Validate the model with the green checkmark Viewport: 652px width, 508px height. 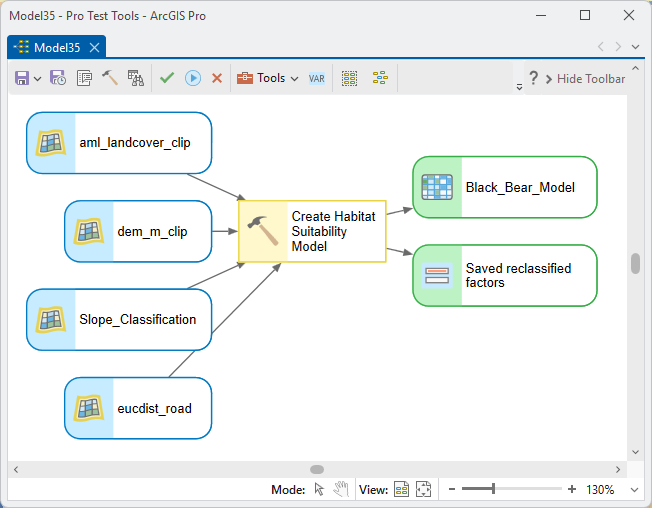pos(167,78)
